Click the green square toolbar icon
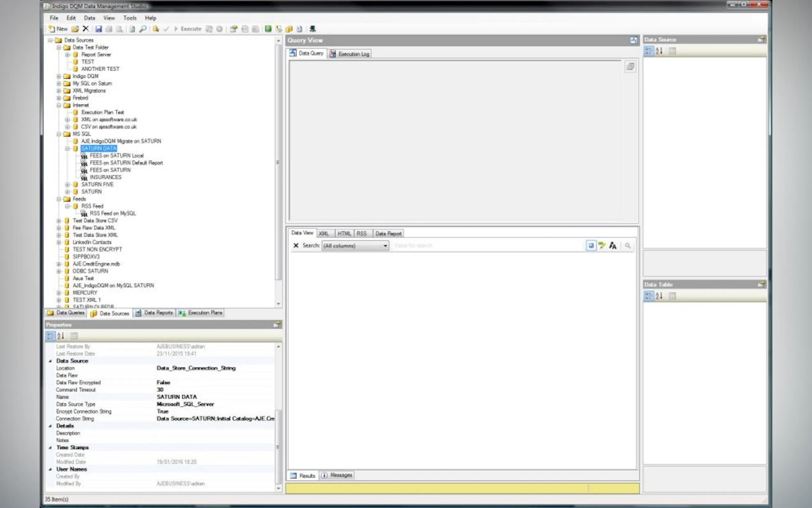The height and width of the screenshot is (508, 812). 268,29
